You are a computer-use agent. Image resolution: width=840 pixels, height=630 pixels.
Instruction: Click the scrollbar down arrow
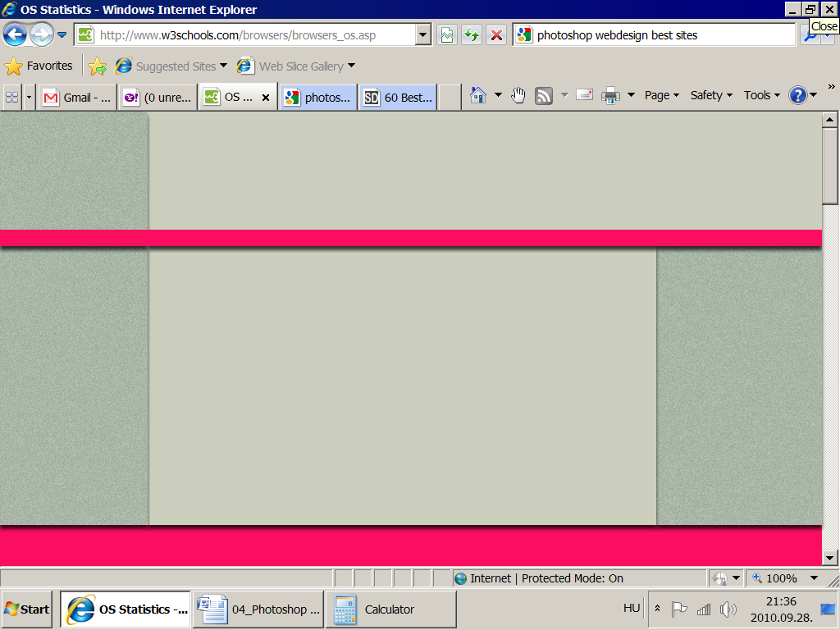click(x=830, y=558)
